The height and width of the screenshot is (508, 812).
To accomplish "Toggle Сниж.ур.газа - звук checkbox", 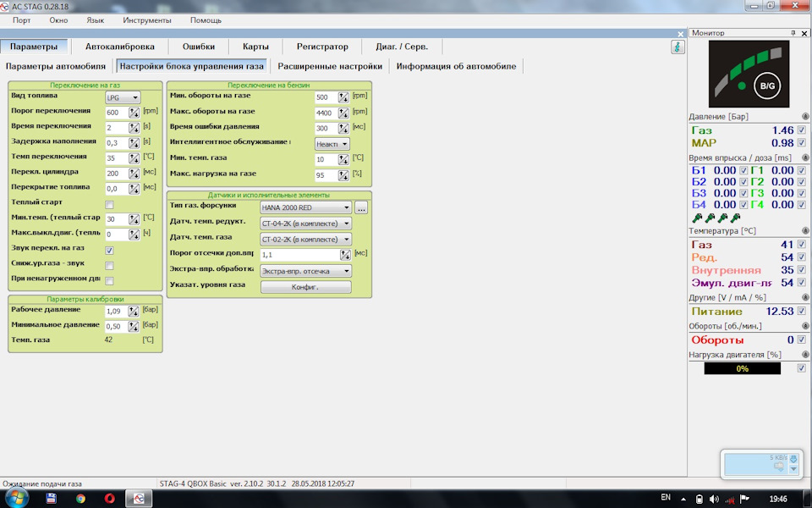I will tap(109, 265).
